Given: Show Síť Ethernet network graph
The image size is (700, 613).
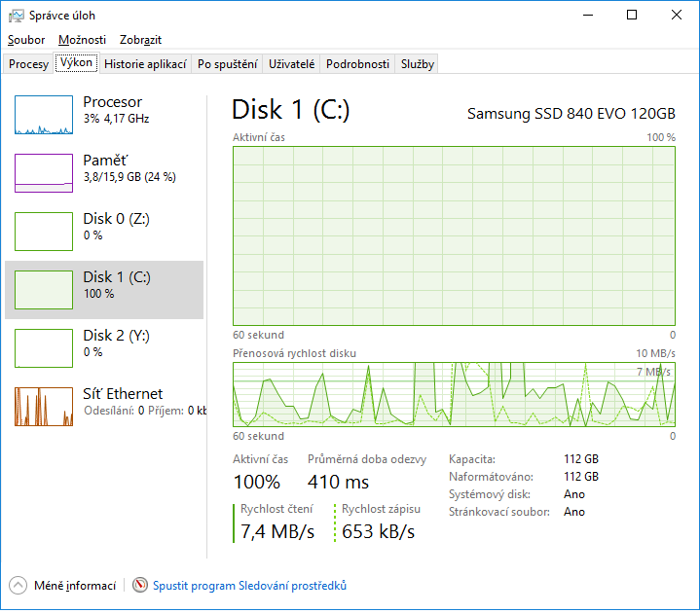Looking at the screenshot, I should [x=44, y=407].
